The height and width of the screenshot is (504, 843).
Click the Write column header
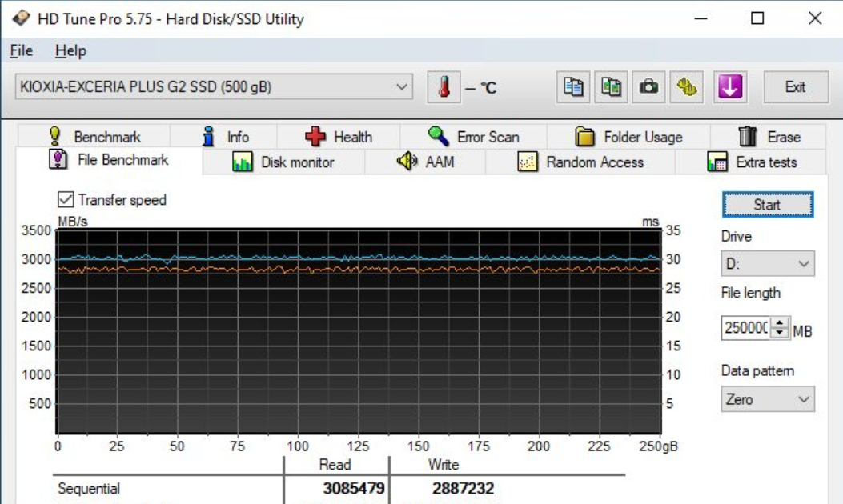pyautogui.click(x=444, y=464)
